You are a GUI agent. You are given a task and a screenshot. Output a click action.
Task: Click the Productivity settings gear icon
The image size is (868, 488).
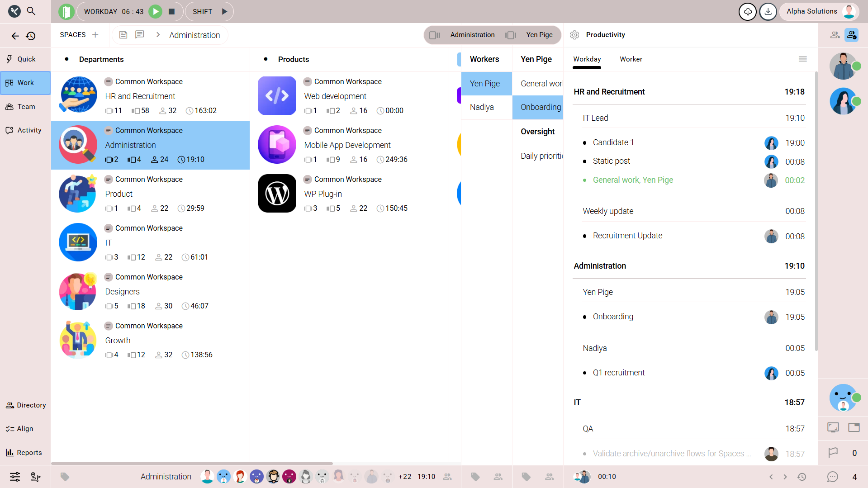pyautogui.click(x=574, y=35)
